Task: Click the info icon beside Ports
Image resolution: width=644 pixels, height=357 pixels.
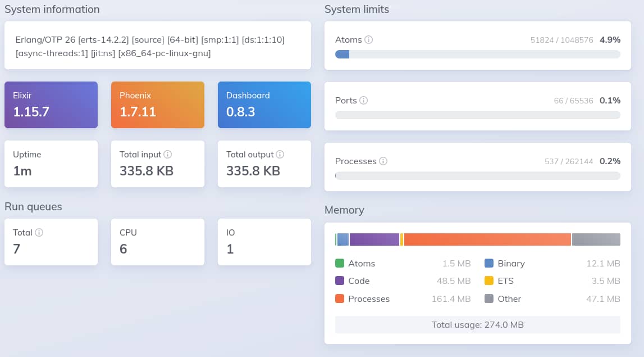Action: [363, 101]
